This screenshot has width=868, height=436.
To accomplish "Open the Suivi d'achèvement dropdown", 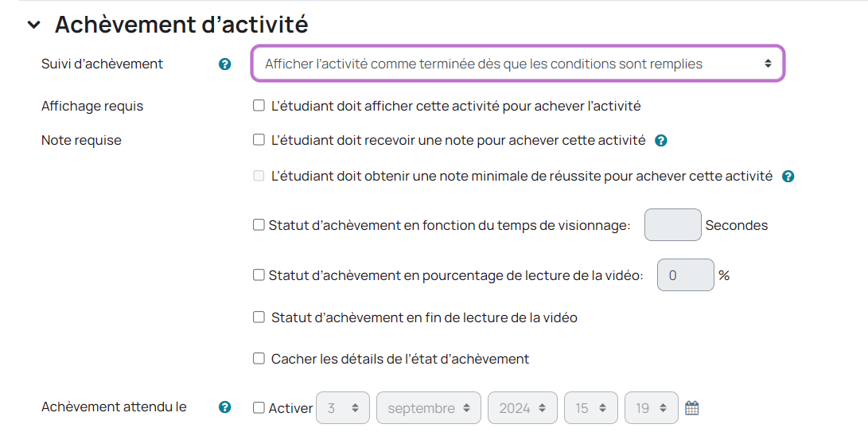I will [x=518, y=64].
